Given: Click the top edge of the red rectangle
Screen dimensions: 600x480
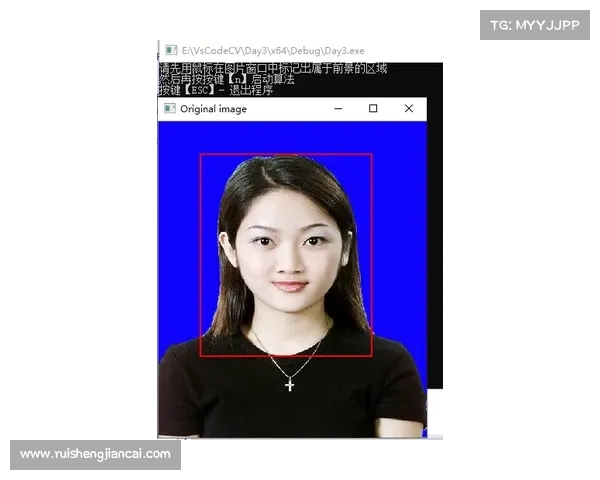Looking at the screenshot, I should tap(286, 154).
